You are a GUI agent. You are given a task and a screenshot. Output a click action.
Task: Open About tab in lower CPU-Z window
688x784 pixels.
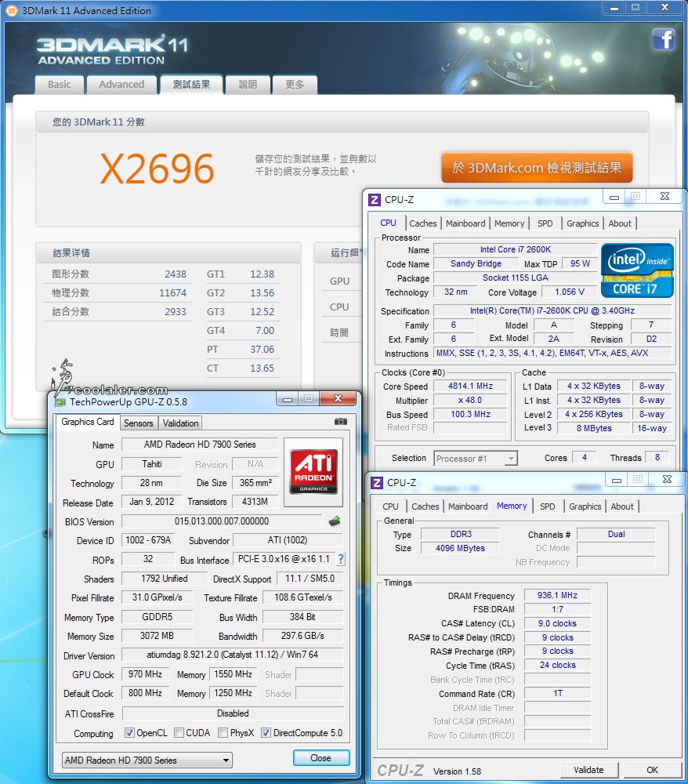(x=622, y=506)
